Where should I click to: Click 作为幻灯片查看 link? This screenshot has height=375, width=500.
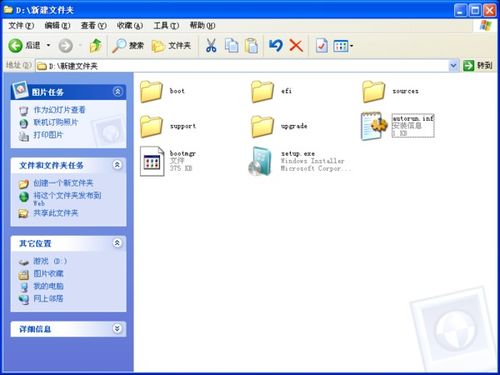59,110
